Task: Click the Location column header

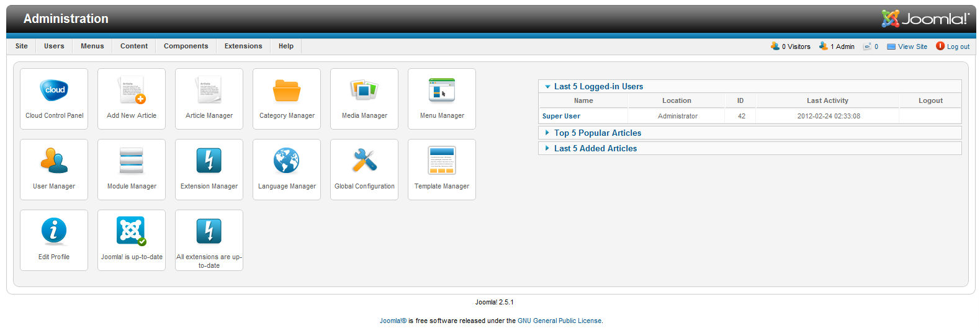Action: pyautogui.click(x=677, y=100)
